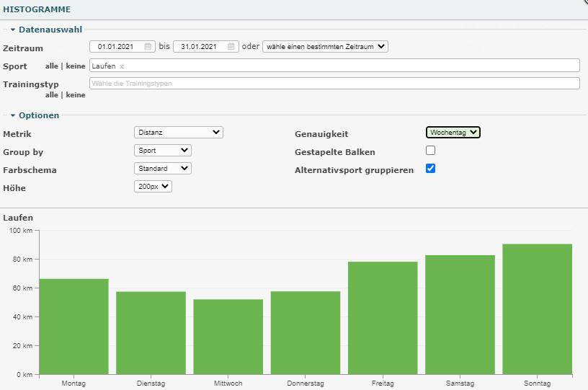Uncheck Alternativsport gruppieren

click(x=431, y=169)
